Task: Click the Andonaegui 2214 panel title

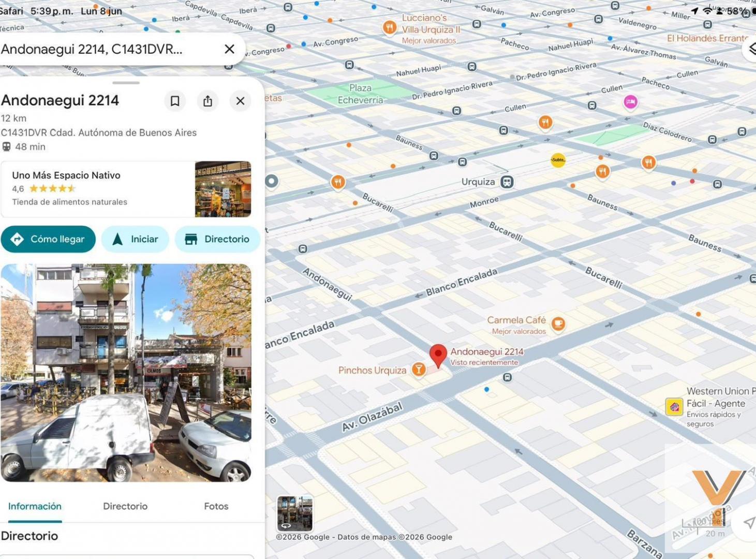Action: coord(60,100)
